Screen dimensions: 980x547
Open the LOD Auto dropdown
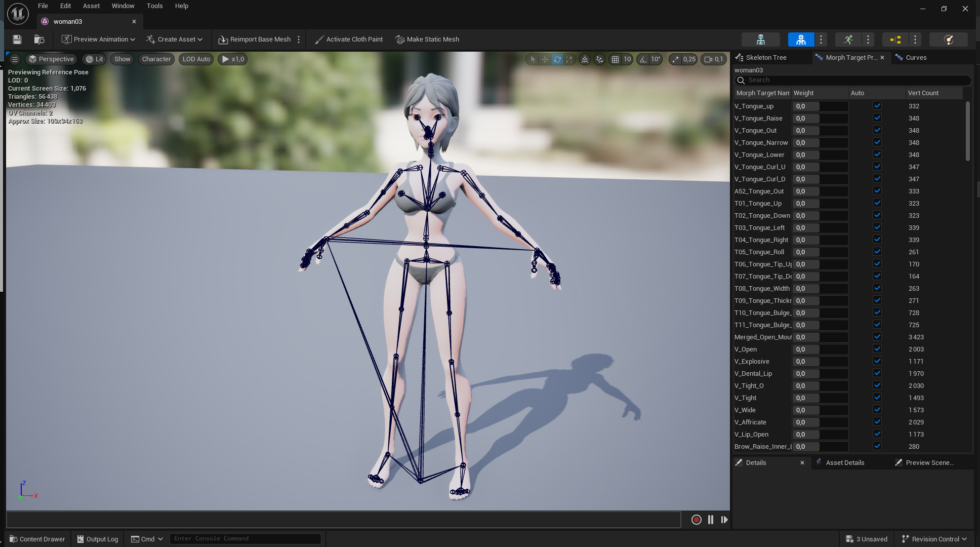point(196,59)
